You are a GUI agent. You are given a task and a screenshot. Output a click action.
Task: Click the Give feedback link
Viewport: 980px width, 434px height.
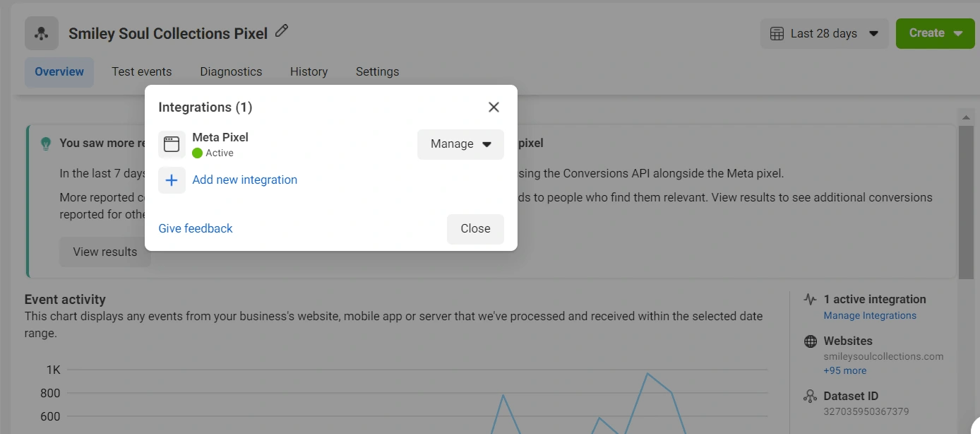pos(196,229)
